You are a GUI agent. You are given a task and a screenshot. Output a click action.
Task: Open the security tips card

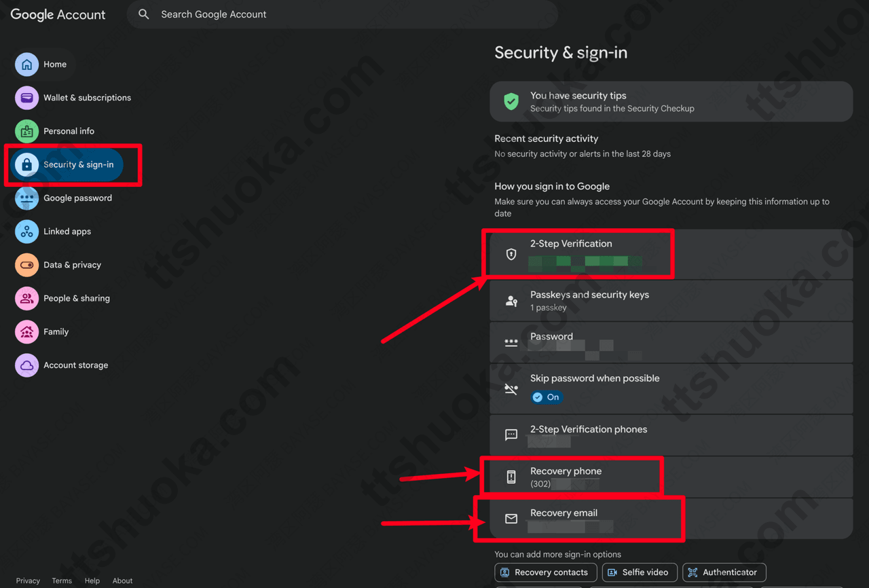(x=671, y=102)
